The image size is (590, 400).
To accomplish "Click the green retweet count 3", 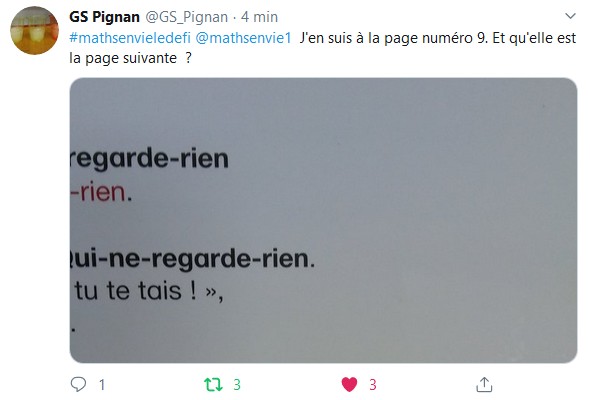I will 237,385.
